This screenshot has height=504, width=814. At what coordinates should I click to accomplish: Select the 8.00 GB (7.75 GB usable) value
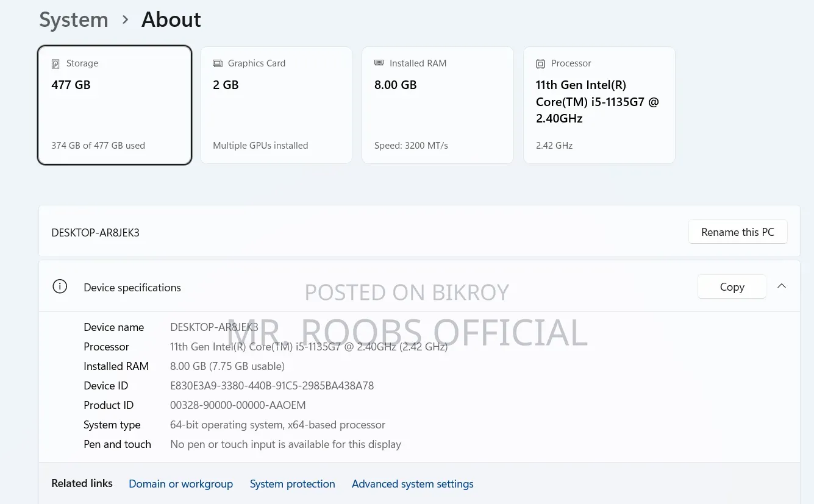(x=227, y=366)
